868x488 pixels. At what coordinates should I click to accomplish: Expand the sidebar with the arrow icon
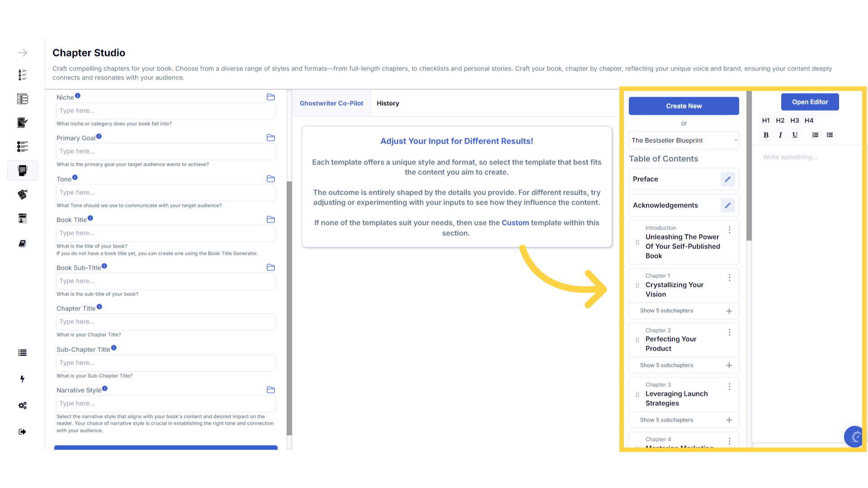pyautogui.click(x=23, y=53)
